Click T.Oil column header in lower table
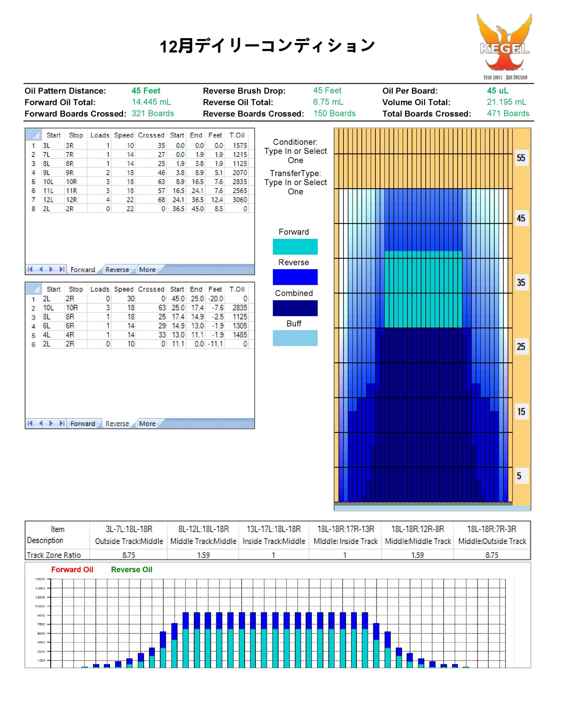 click(x=237, y=289)
